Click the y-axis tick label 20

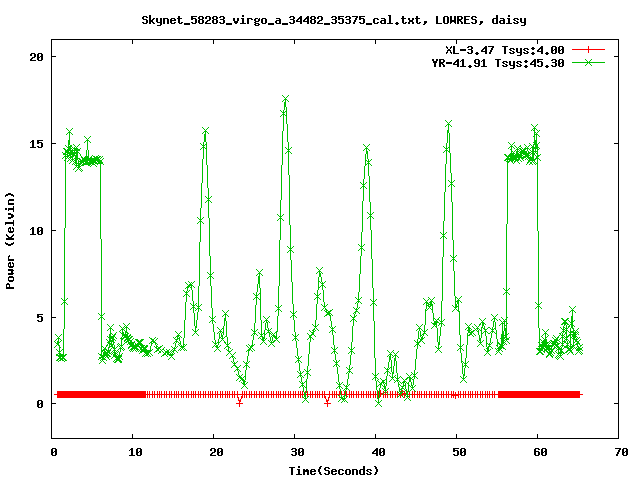pos(36,57)
